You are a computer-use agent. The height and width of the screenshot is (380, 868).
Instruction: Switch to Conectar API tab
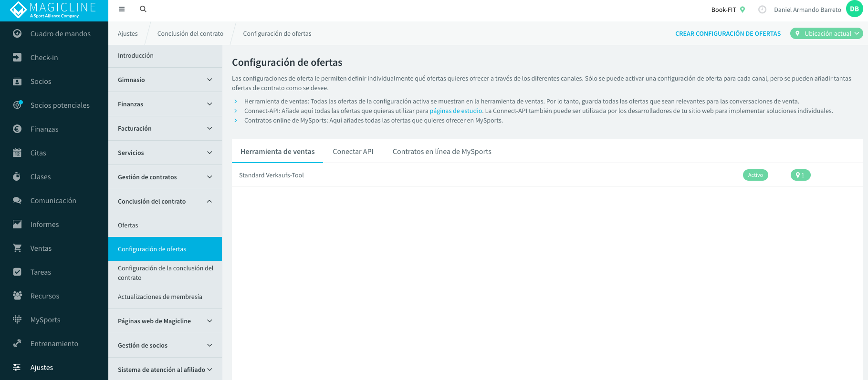pyautogui.click(x=353, y=152)
